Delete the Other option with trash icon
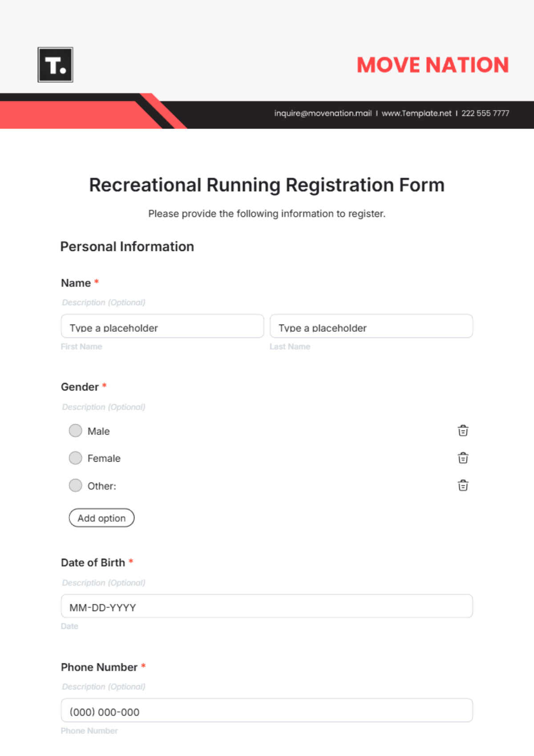 463,485
